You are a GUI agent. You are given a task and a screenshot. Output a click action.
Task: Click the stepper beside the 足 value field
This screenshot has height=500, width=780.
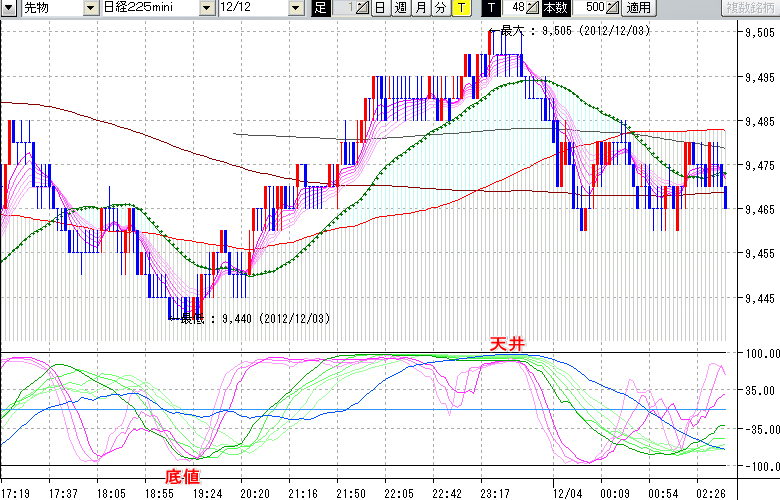point(362,8)
